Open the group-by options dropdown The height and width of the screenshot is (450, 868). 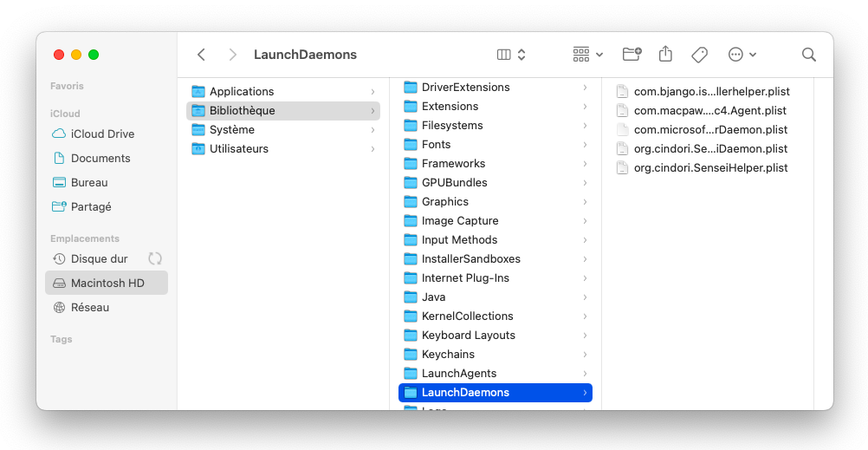(588, 55)
